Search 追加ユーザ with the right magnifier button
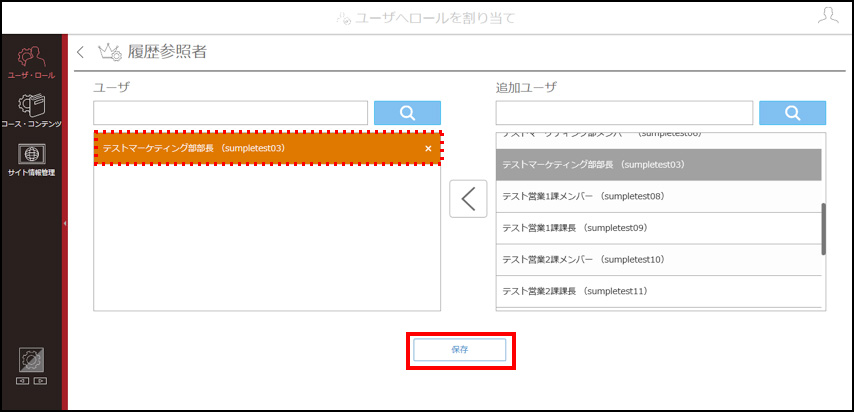The height and width of the screenshot is (412, 854). pos(792,113)
